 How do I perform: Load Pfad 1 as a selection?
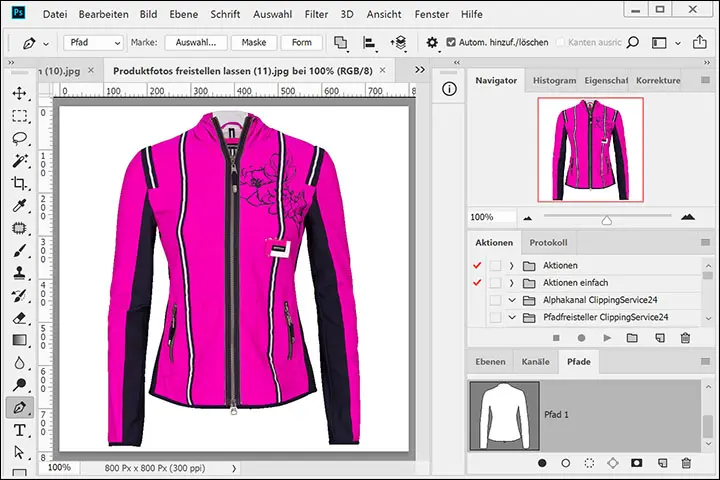pyautogui.click(x=589, y=463)
